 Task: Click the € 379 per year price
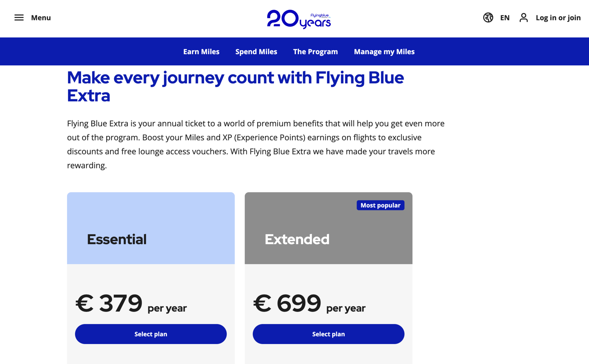(131, 303)
